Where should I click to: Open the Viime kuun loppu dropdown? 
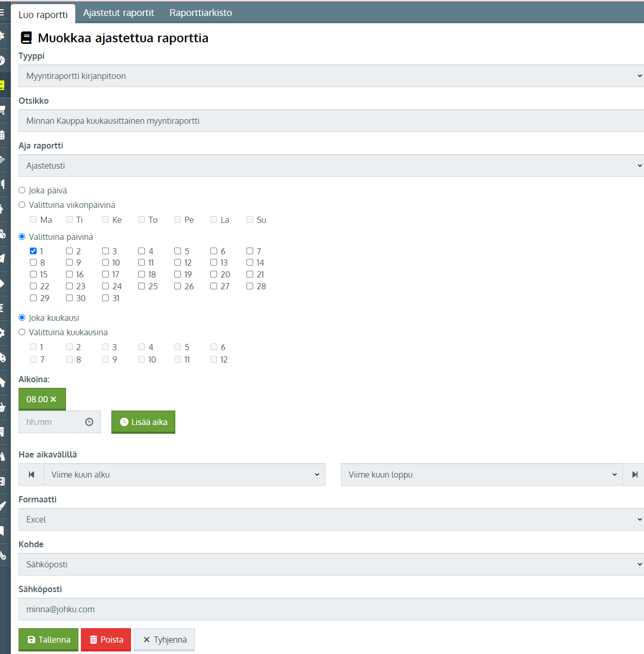tap(482, 475)
